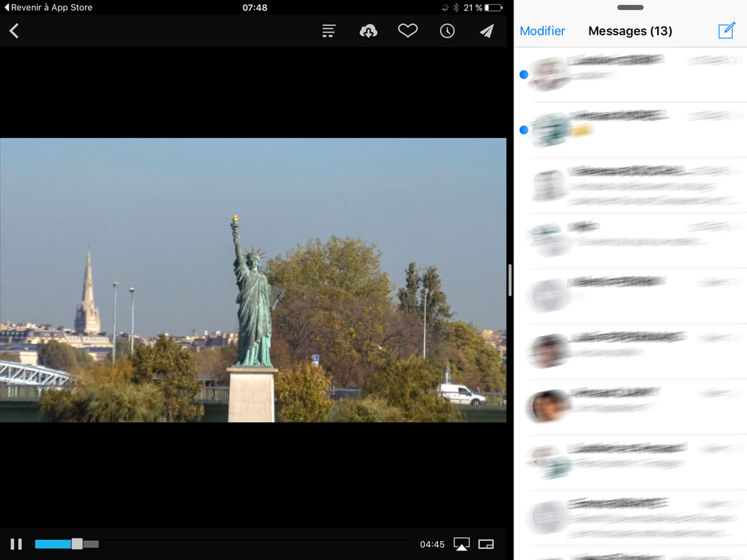Share the video with paper plane icon

click(x=486, y=31)
